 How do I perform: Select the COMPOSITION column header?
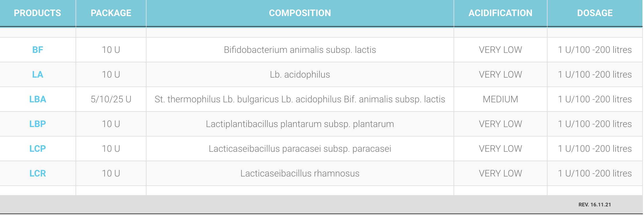pos(300,13)
